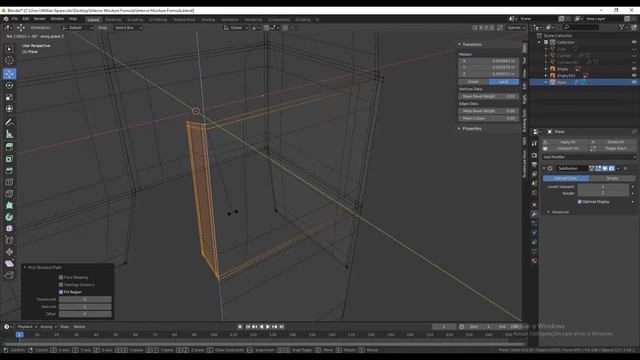Select the Transform tool
Screen dimensions: 640x360
[x=9, y=109]
